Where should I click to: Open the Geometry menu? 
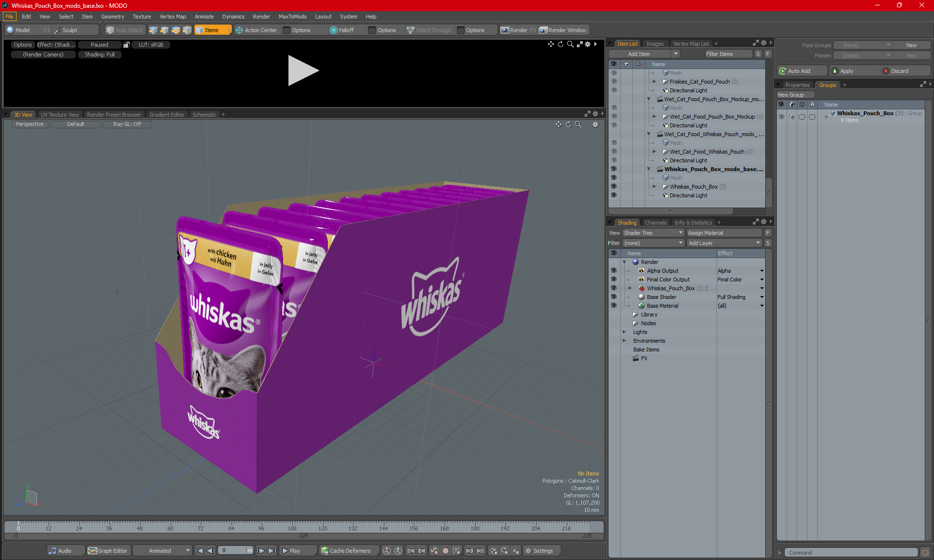click(x=112, y=17)
